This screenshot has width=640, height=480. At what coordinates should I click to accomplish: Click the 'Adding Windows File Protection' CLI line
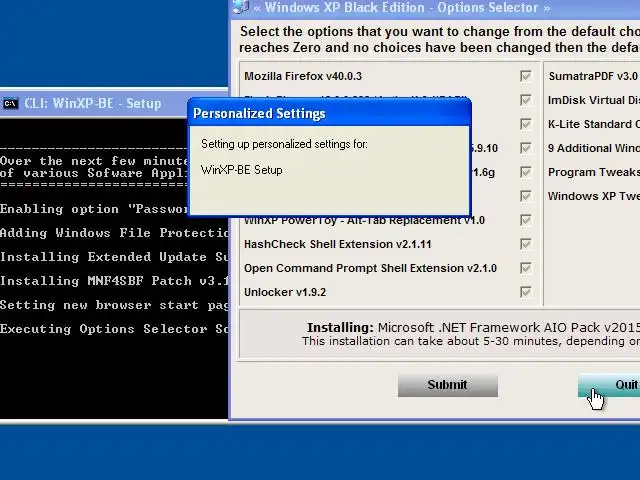coord(114,233)
